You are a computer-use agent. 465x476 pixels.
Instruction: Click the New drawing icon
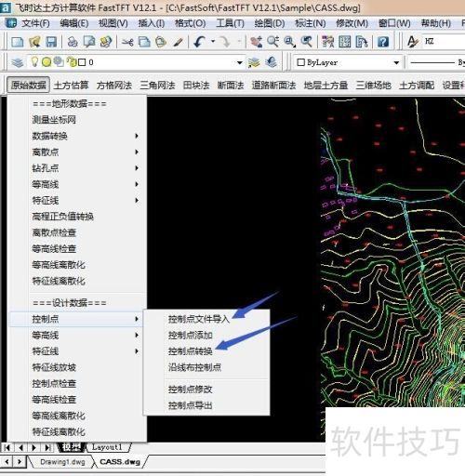(17, 42)
